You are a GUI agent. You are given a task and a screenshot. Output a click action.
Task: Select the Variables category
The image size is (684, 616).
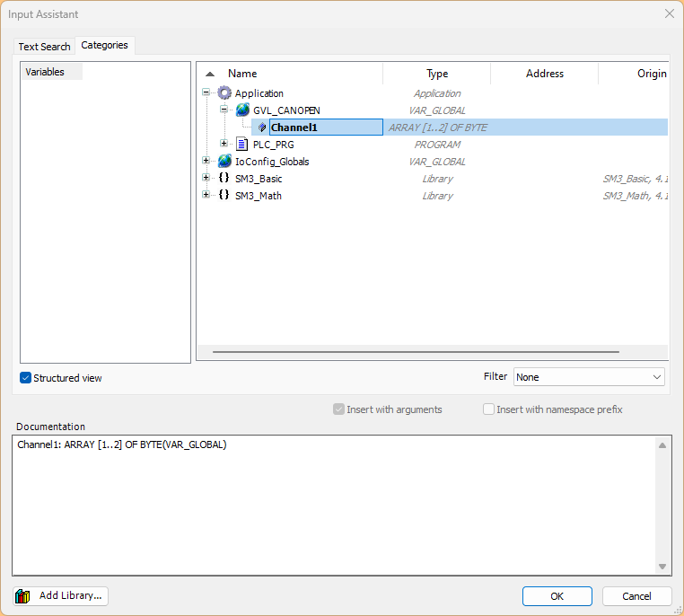pos(51,72)
